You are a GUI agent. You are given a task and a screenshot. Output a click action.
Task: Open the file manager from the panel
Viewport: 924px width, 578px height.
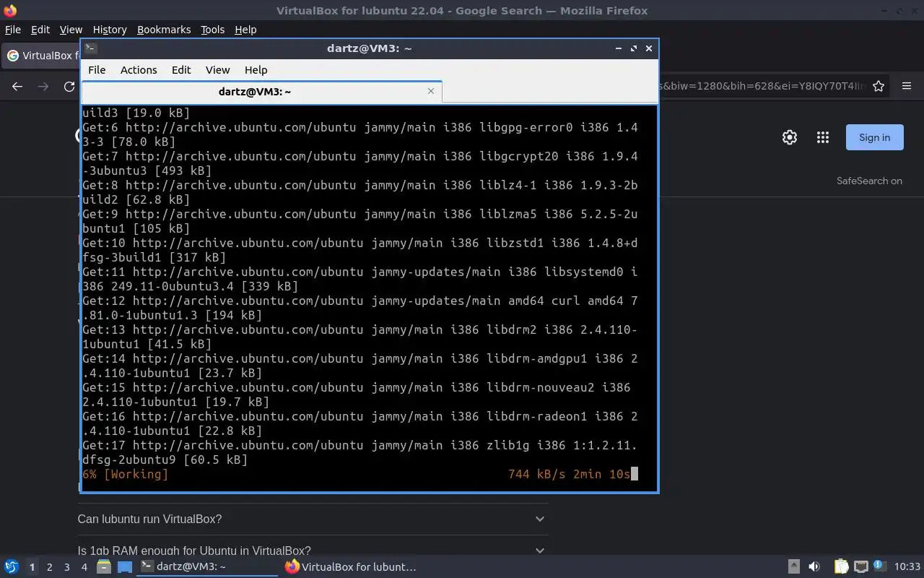click(103, 567)
